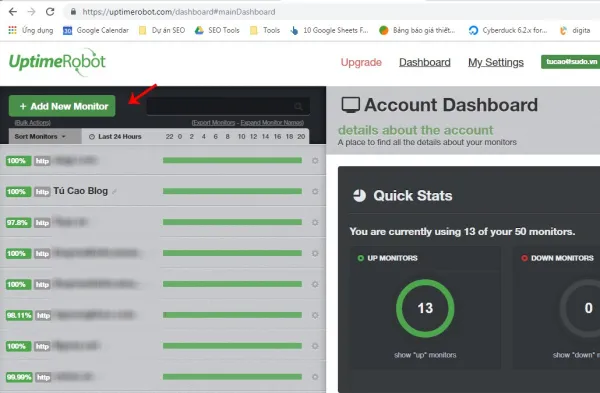
Task: Click http badge on Tú Cao Blog row
Action: tap(42, 192)
